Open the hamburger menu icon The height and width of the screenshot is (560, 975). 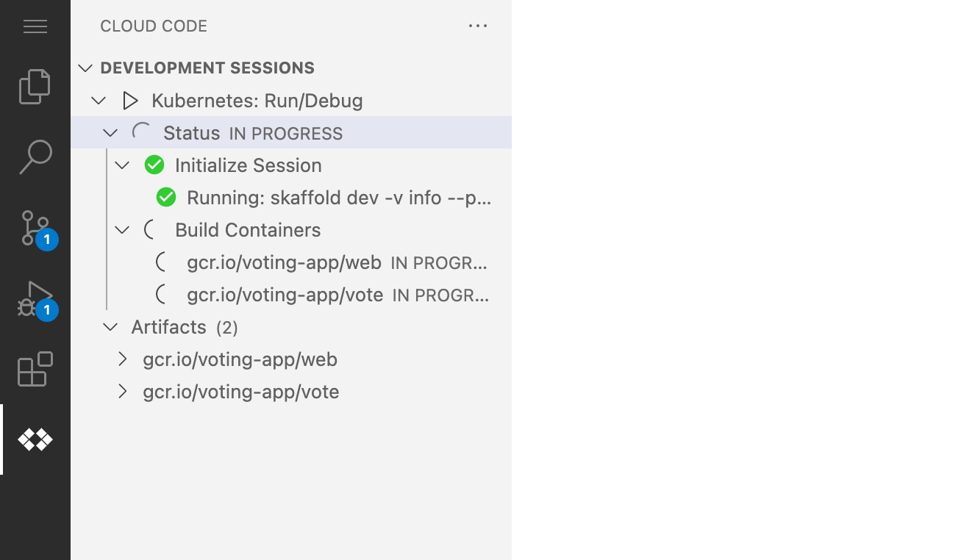pyautogui.click(x=35, y=27)
